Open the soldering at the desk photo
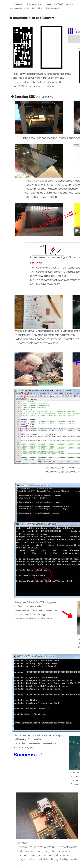 pyautogui.click(x=38, y=369)
